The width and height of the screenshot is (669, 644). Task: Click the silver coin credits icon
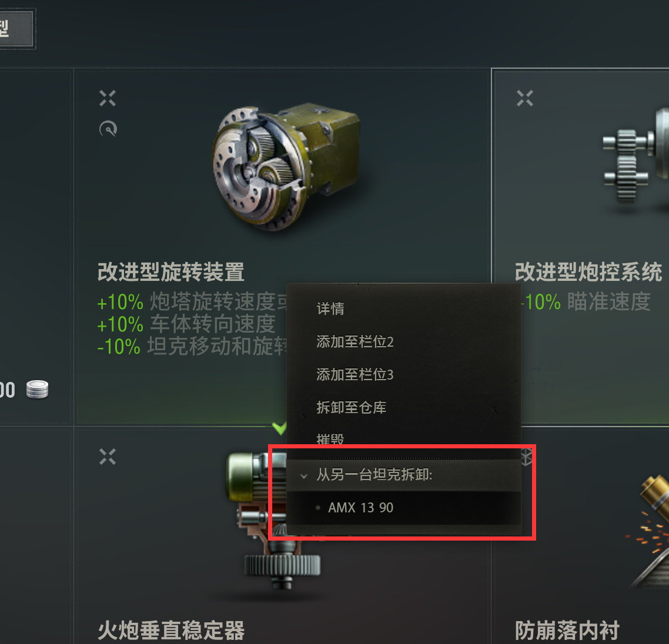pyautogui.click(x=37, y=390)
